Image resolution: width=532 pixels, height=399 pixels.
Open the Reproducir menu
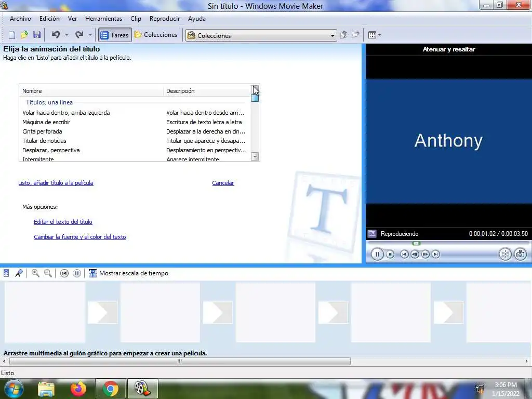(x=165, y=19)
